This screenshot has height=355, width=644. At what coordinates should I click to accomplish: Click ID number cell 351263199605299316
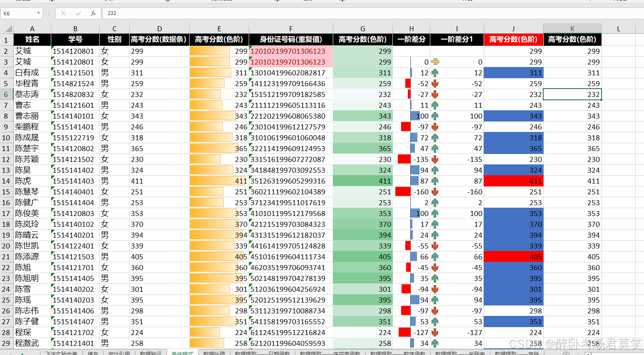click(291, 181)
